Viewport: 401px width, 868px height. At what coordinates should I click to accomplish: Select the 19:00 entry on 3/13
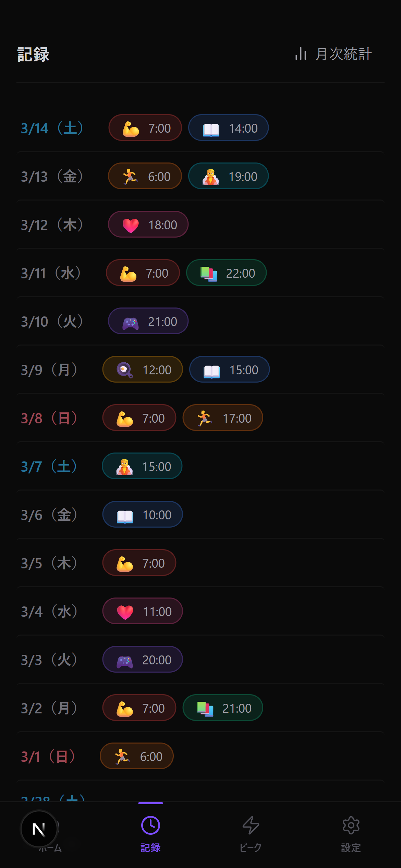[x=228, y=176]
